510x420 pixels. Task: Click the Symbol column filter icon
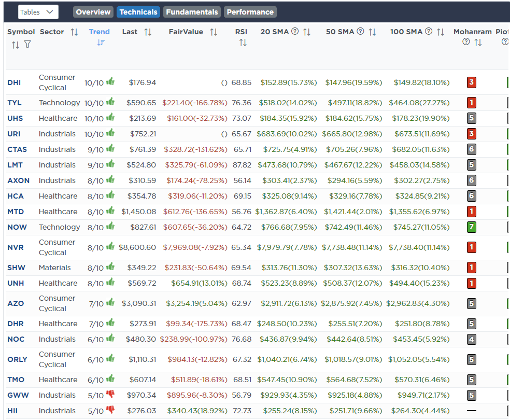click(27, 45)
